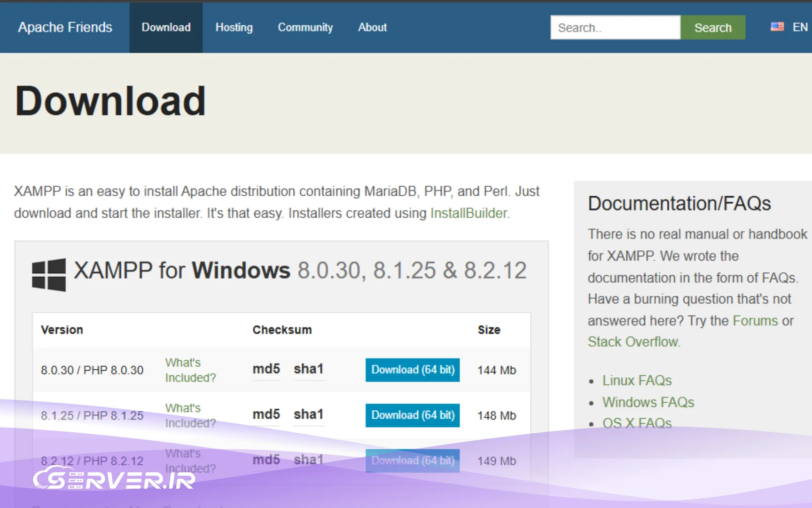Viewport: 812px width, 508px height.
Task: Show md5 checksum for 8.1.25
Action: [x=266, y=414]
